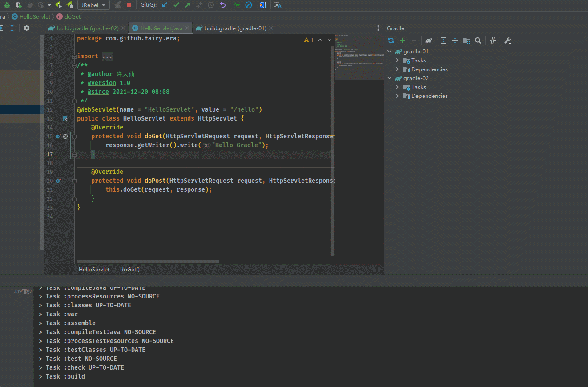Toggle folding of the import block
The width and height of the screenshot is (588, 387).
[74, 56]
